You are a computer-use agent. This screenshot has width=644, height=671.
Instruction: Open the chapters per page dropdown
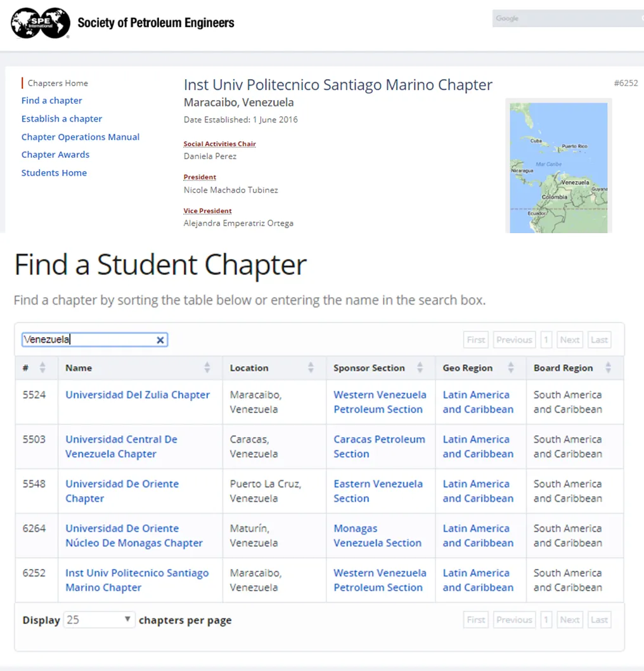(x=100, y=620)
